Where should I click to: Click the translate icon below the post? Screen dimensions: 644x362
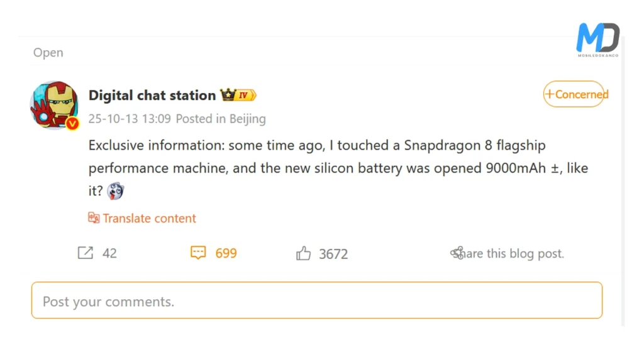94,218
